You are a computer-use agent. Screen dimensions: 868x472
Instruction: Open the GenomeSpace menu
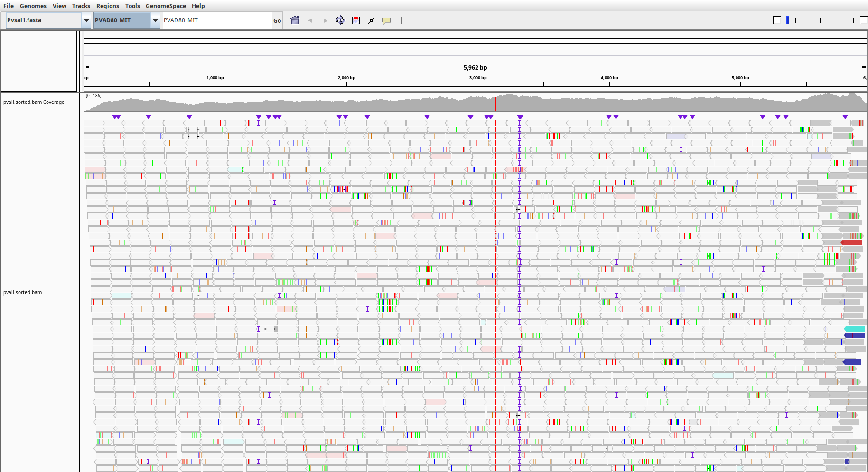(x=166, y=6)
